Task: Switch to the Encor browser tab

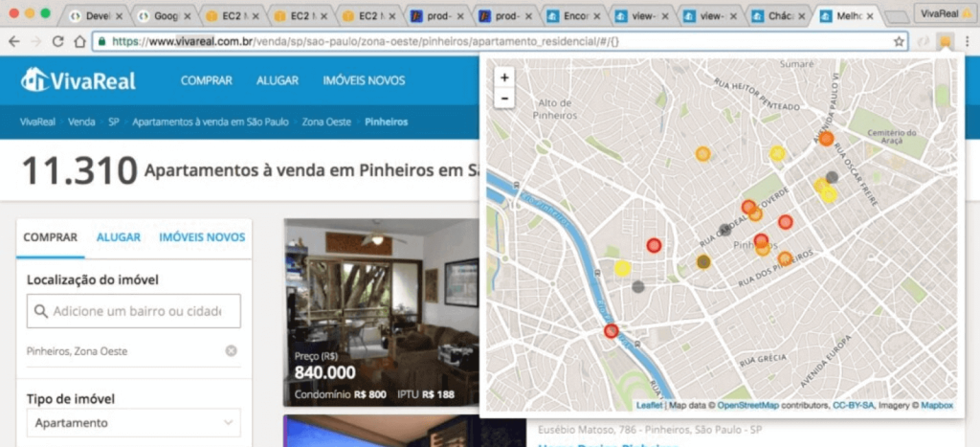Action: click(573, 17)
